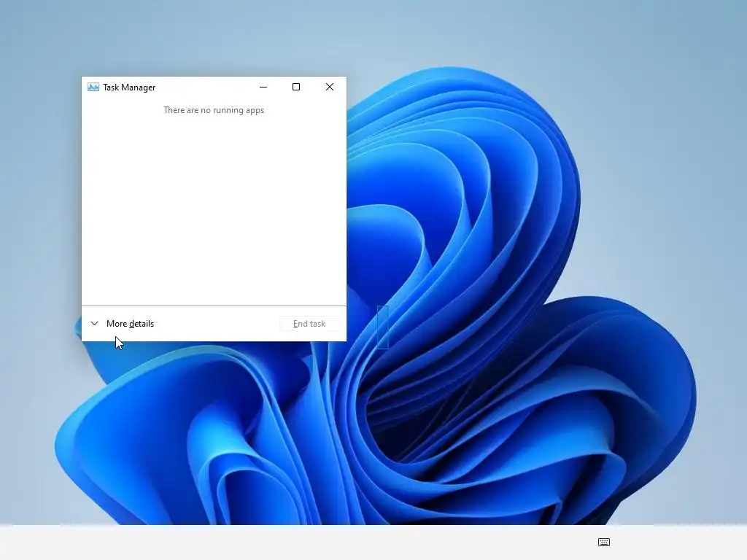This screenshot has height=560, width=747.
Task: Click the 'Task Manager' title text
Action: tap(129, 87)
